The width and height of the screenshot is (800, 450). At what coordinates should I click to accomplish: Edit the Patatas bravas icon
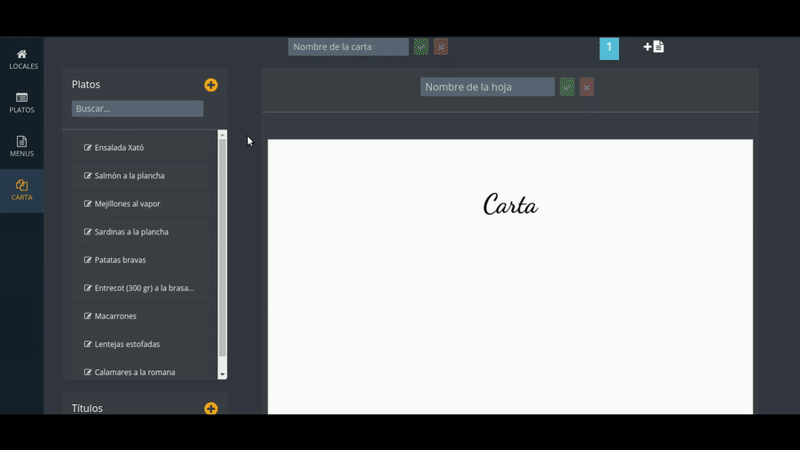pos(88,260)
